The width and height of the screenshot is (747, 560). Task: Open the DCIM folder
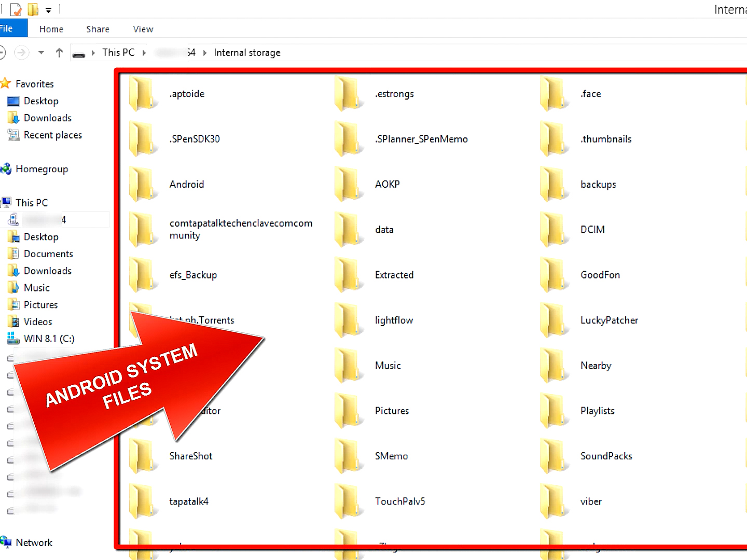coord(592,229)
